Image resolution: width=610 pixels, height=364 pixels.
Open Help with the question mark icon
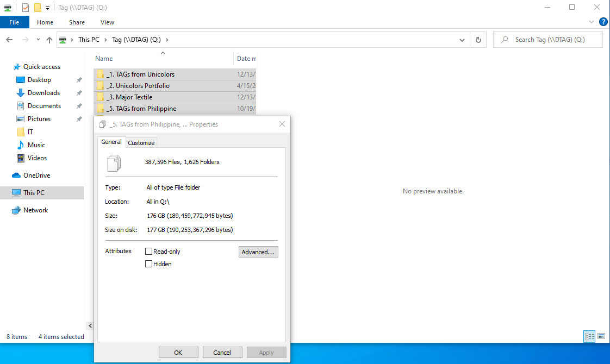(x=603, y=22)
